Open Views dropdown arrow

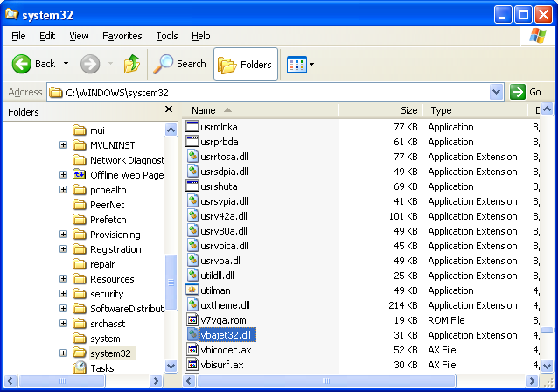pyautogui.click(x=311, y=64)
